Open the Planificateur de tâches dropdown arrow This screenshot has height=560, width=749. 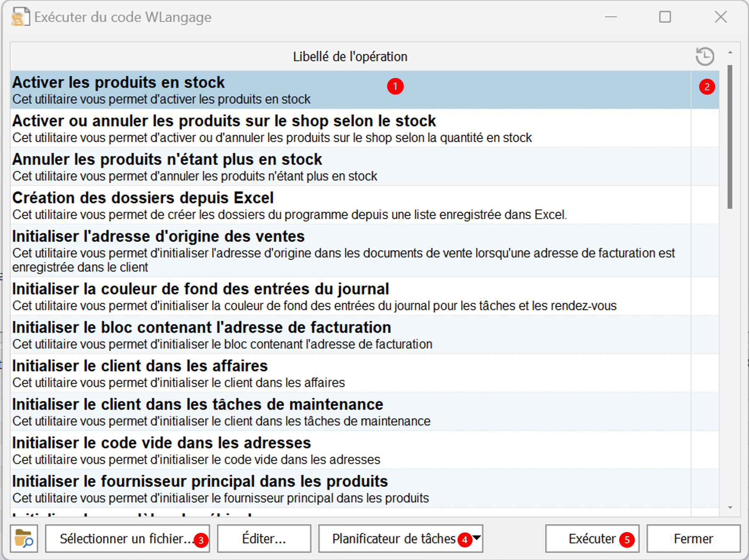[x=477, y=538]
